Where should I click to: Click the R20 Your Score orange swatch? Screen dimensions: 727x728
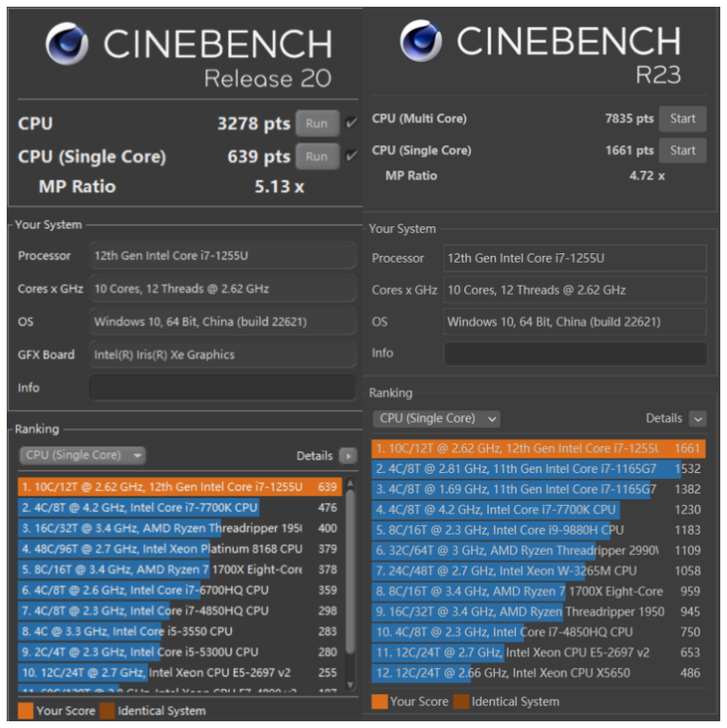tap(26, 711)
